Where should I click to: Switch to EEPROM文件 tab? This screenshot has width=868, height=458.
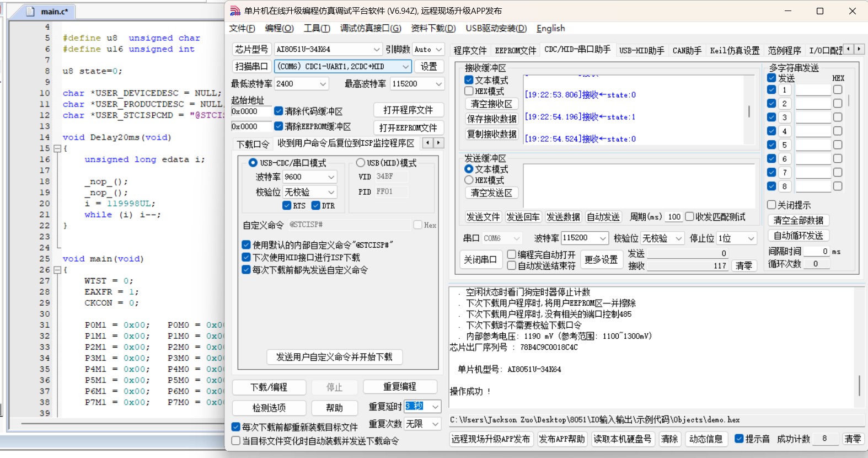pos(516,50)
